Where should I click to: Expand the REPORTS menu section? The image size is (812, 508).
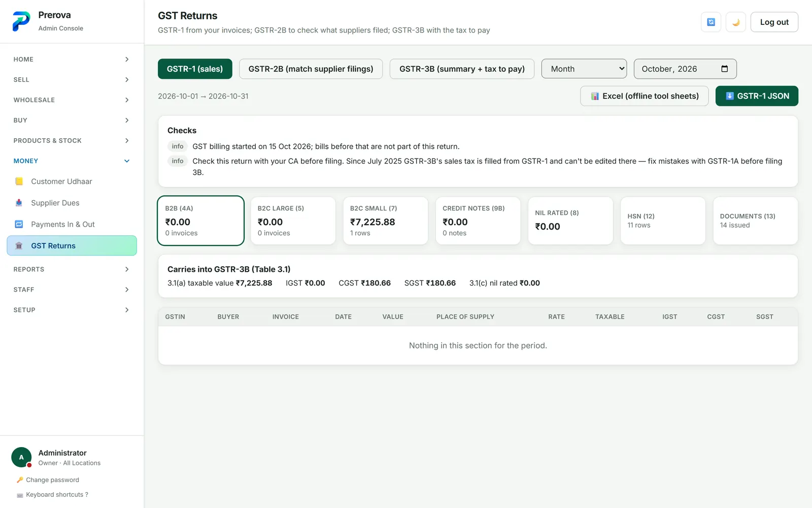pyautogui.click(x=72, y=269)
